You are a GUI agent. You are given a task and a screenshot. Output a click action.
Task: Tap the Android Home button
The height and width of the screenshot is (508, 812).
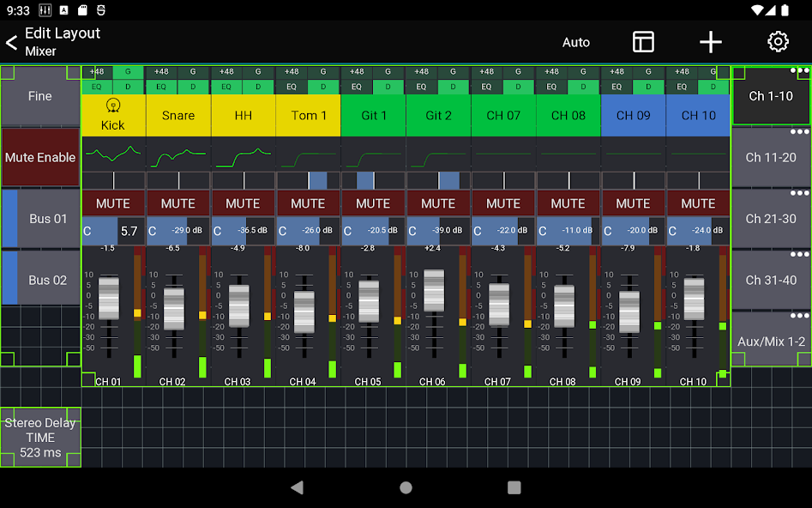coord(406,487)
